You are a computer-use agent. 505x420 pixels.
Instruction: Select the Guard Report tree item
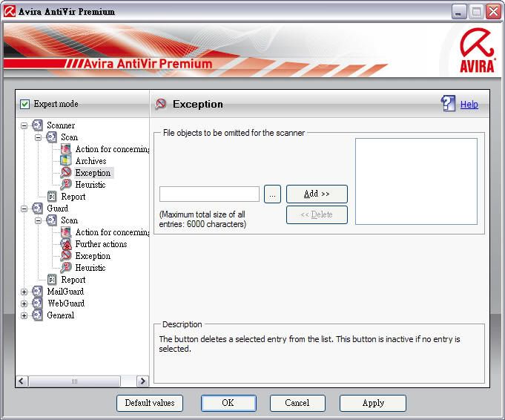pos(73,280)
